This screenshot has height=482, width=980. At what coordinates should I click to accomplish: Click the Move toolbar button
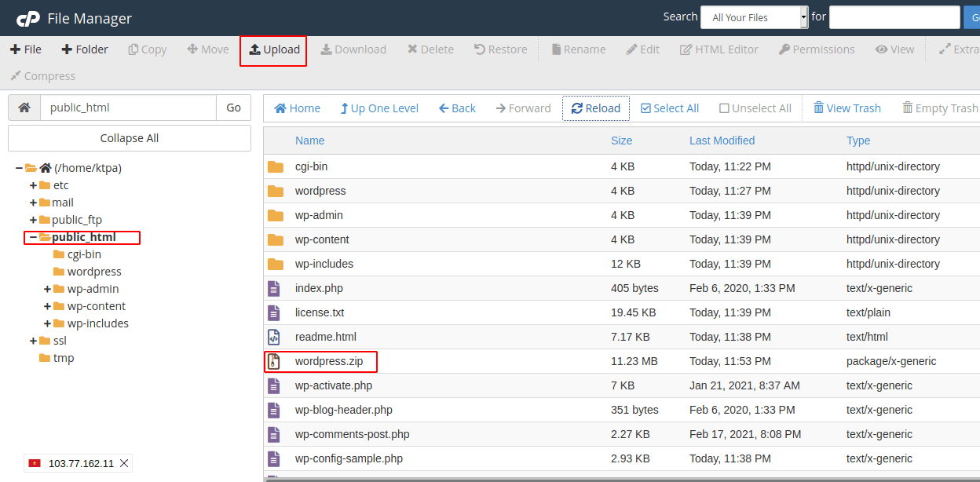[x=208, y=49]
